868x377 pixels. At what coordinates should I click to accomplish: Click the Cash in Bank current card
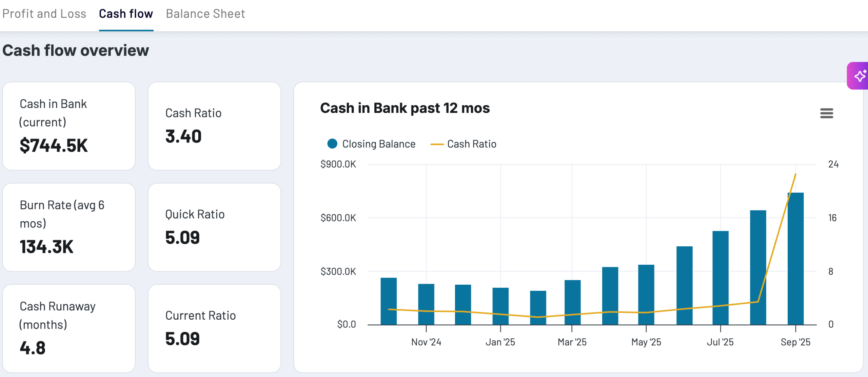pos(69,126)
